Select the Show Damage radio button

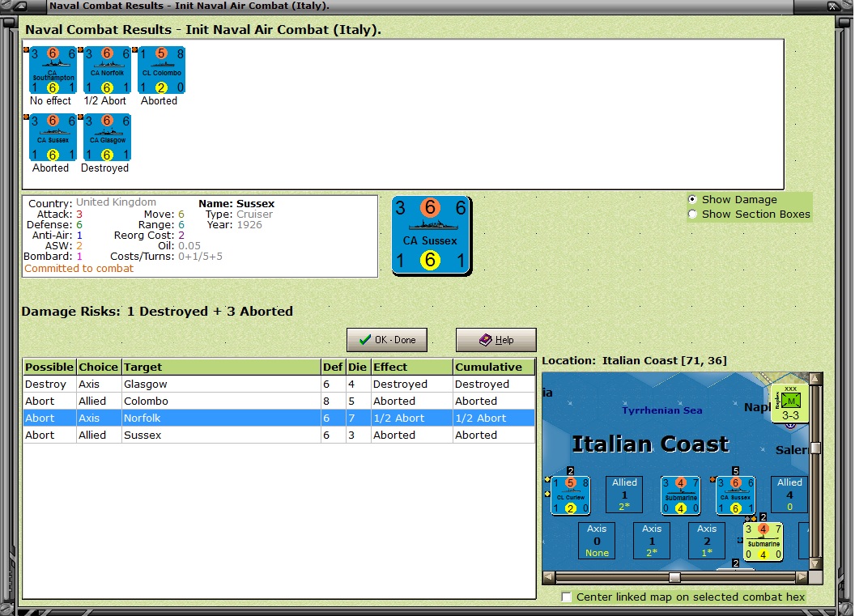coord(692,199)
